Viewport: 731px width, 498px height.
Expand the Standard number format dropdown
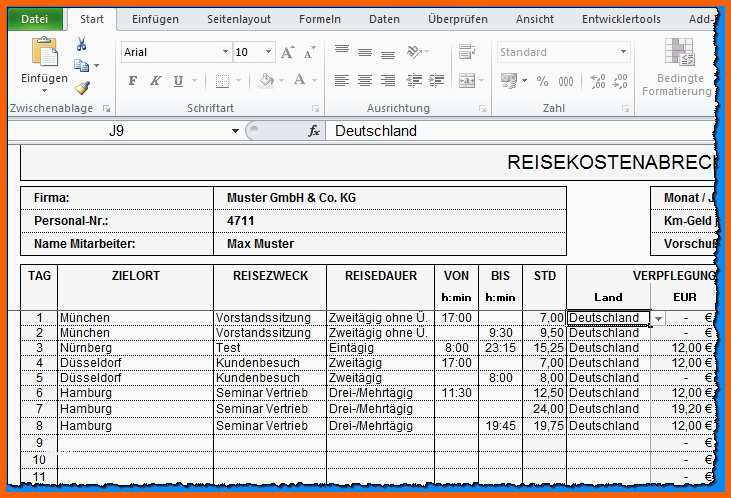coord(623,52)
